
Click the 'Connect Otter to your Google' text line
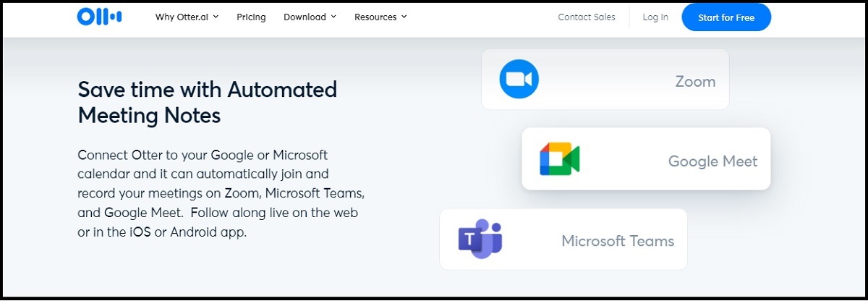tap(203, 155)
